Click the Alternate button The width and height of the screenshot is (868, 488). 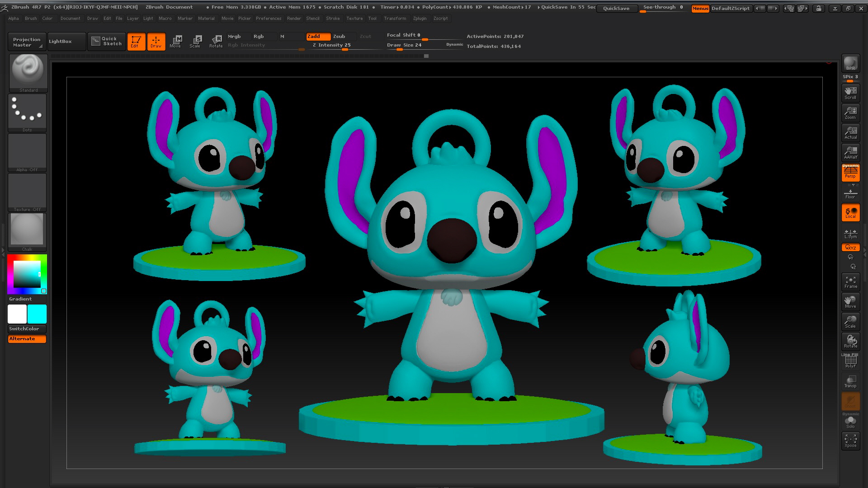tap(27, 339)
